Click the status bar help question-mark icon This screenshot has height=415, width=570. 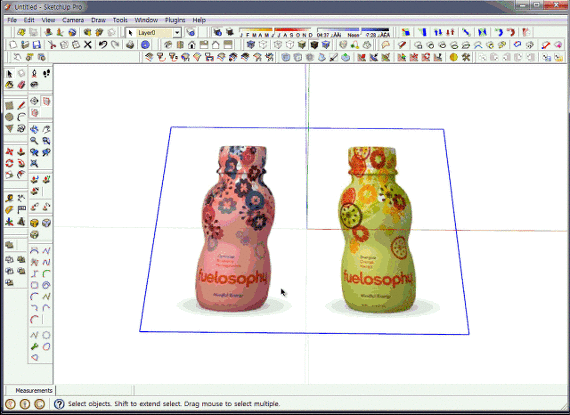[59, 404]
